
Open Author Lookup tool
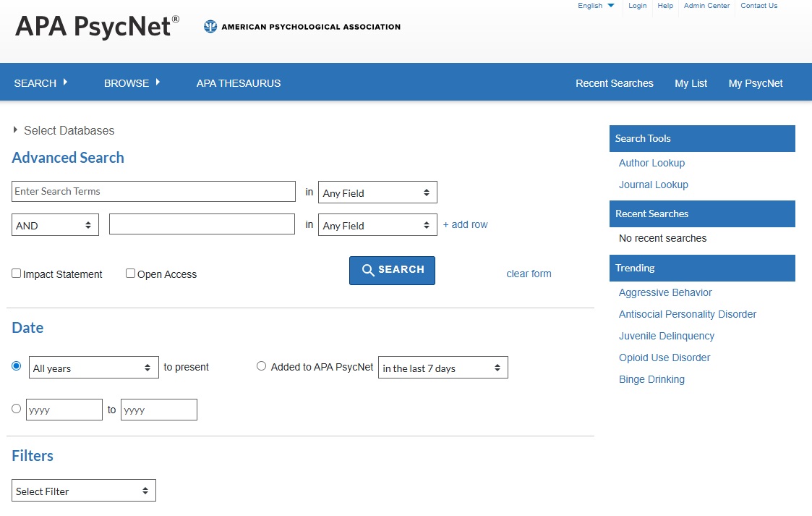(651, 163)
